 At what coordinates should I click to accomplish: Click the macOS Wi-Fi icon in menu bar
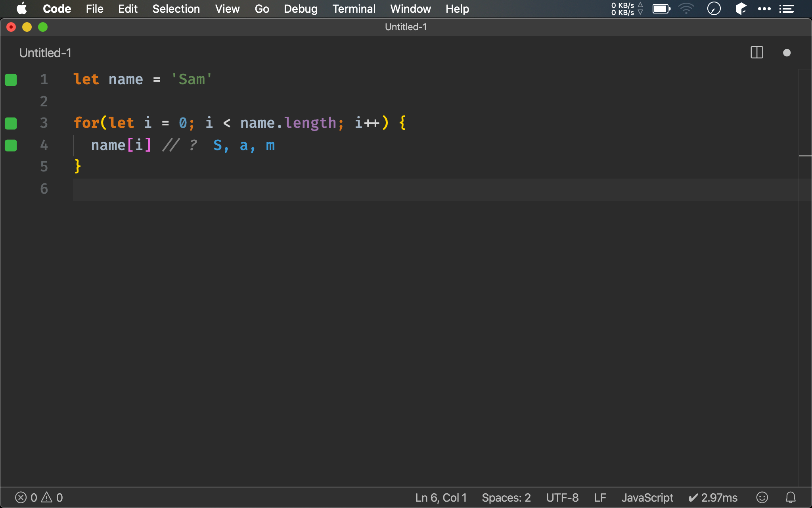689,9
